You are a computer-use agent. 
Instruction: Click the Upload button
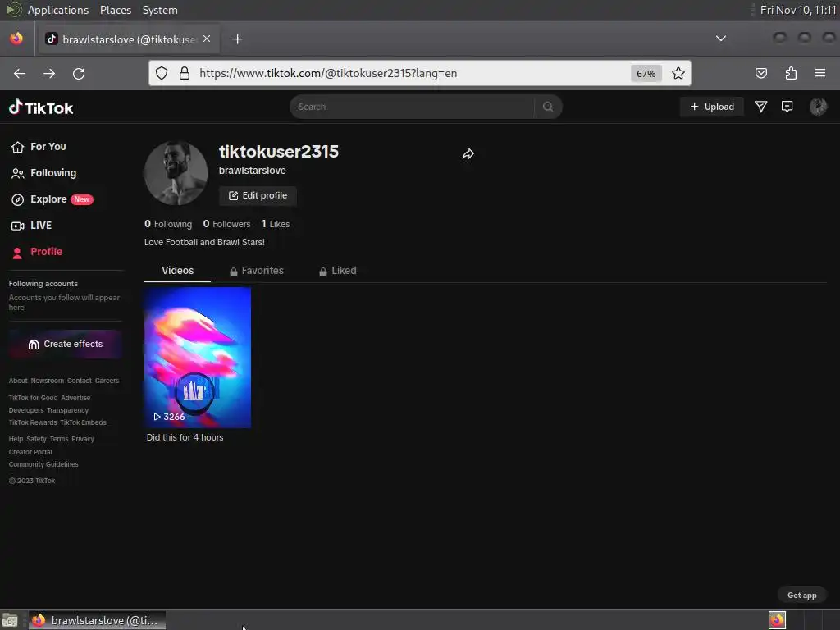tap(712, 107)
